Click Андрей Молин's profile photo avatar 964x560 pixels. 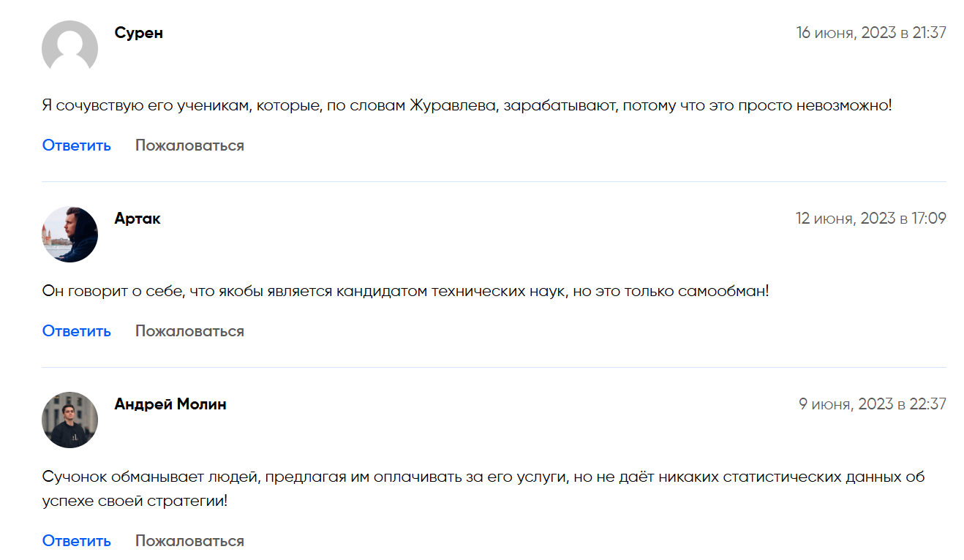tap(69, 420)
